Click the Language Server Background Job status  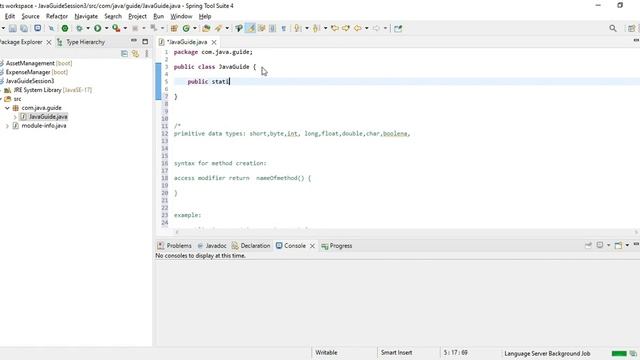pyautogui.click(x=547, y=353)
